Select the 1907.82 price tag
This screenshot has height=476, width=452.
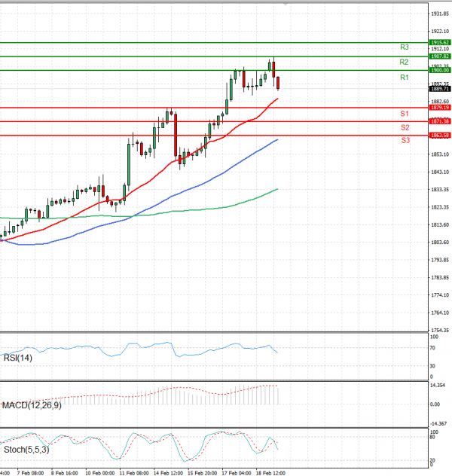(440, 56)
